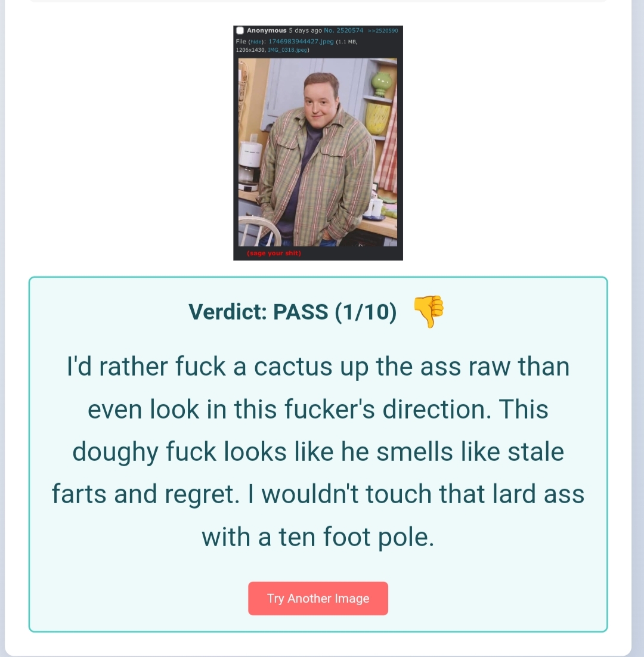This screenshot has width=644, height=657.
Task: Select the verdict roast paragraph text
Action: click(x=318, y=451)
